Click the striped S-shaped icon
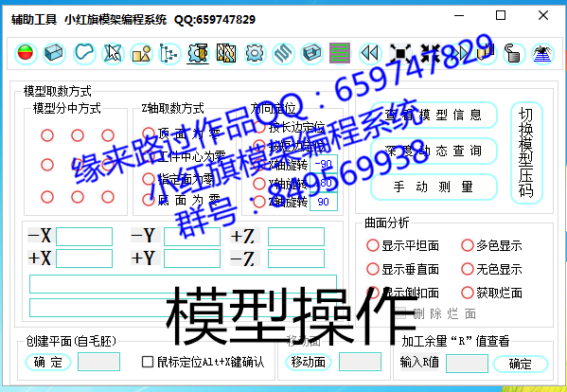Viewport: 567px width, 392px height. point(283,53)
